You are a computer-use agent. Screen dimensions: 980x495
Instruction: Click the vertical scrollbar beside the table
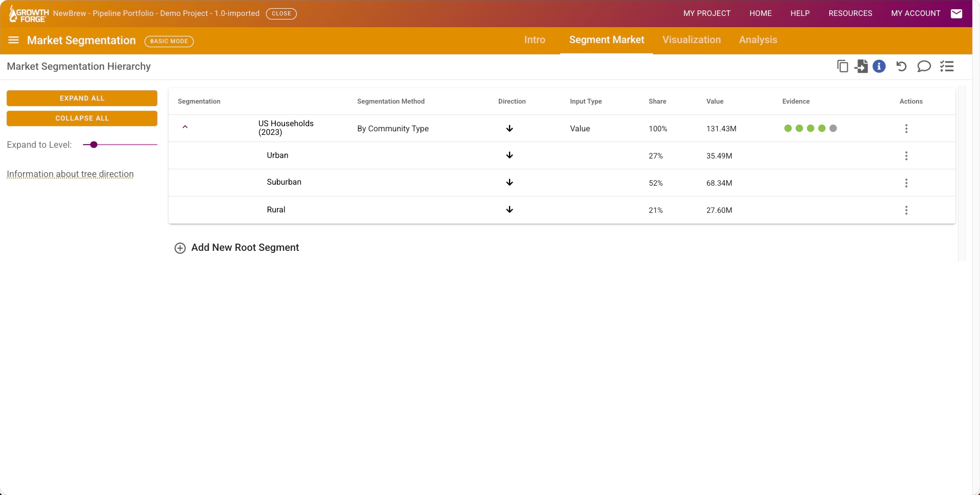(x=962, y=173)
